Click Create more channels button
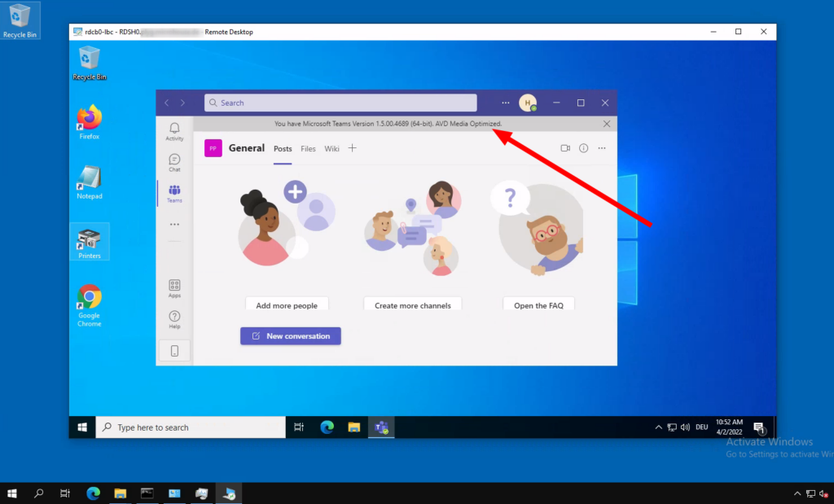The height and width of the screenshot is (504, 834). 413,305
